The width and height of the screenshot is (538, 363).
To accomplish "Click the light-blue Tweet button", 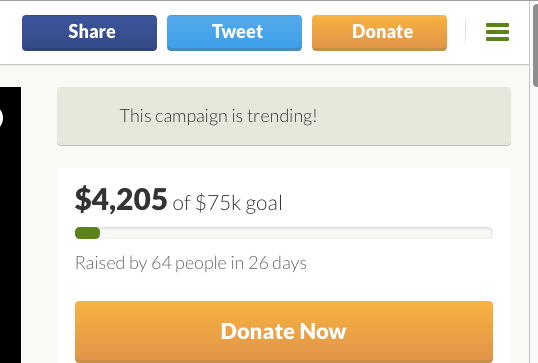I will click(x=234, y=33).
